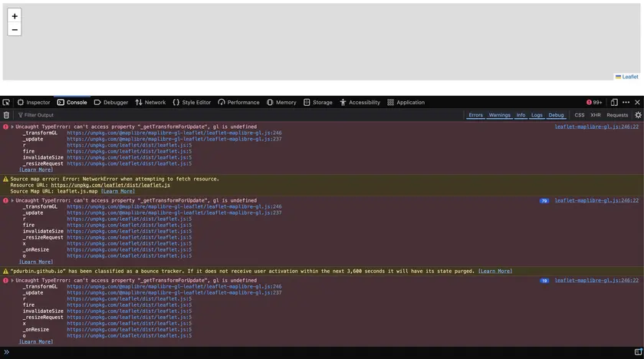Click Learn More under first TypeError

tap(36, 170)
